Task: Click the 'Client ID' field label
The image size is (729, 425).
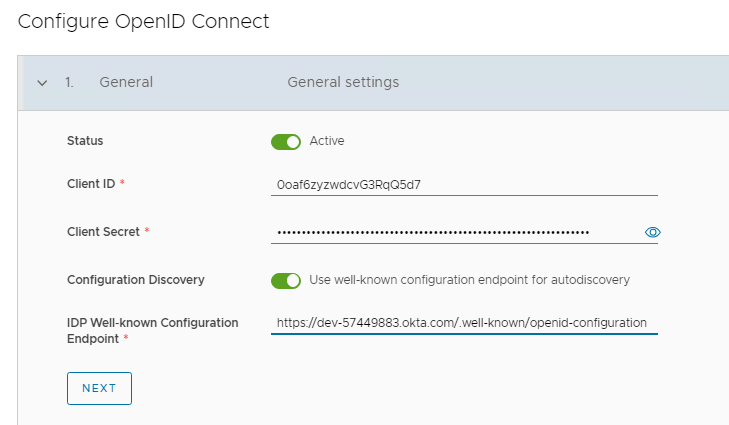Action: (91, 184)
